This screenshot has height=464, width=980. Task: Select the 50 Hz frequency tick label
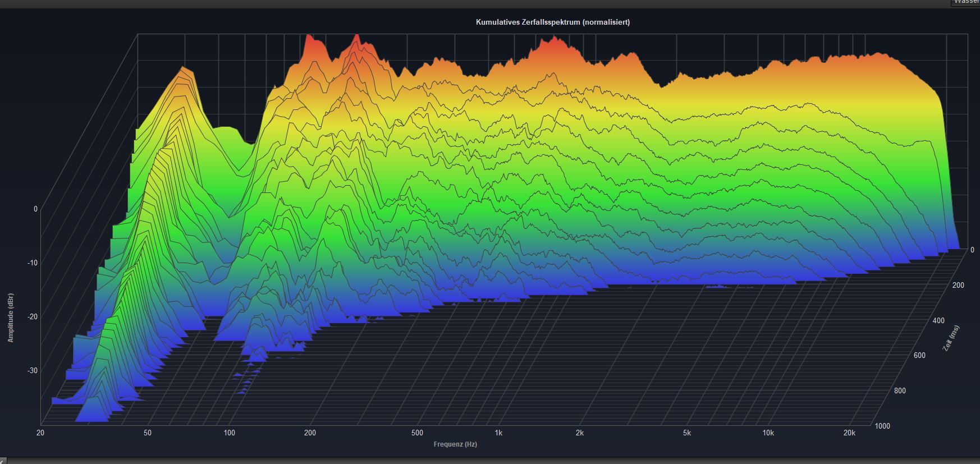[x=147, y=433]
